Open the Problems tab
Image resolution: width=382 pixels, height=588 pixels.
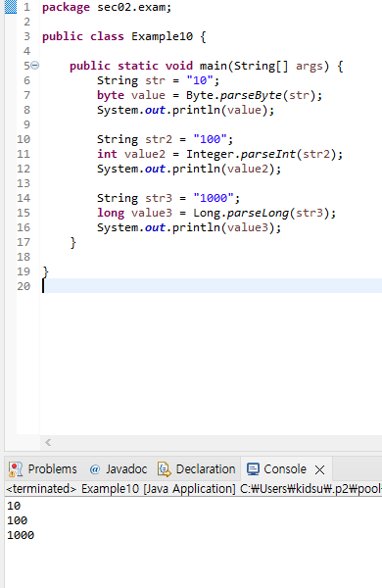[43, 469]
